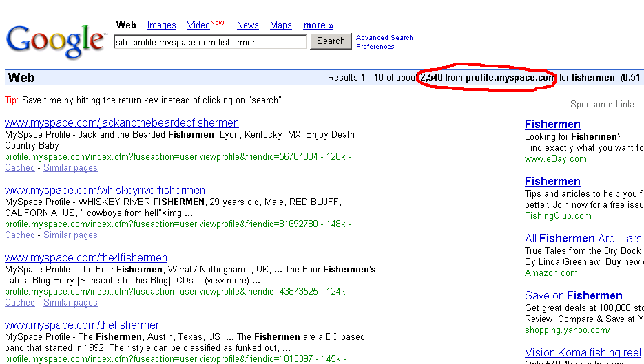Open the jackandthebeardedfishermen result
Image resolution: width=644 pixels, height=364 pixels.
point(122,123)
